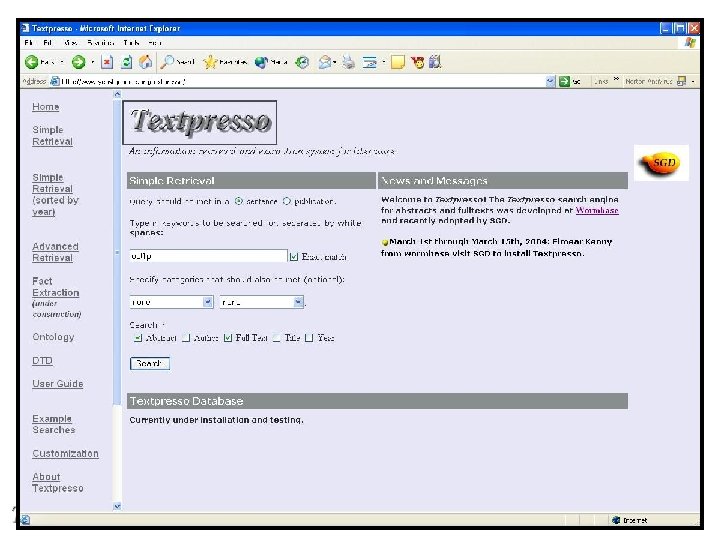Click the sidebar scroll down arrow
The height and width of the screenshot is (540, 720).
pos(117,506)
